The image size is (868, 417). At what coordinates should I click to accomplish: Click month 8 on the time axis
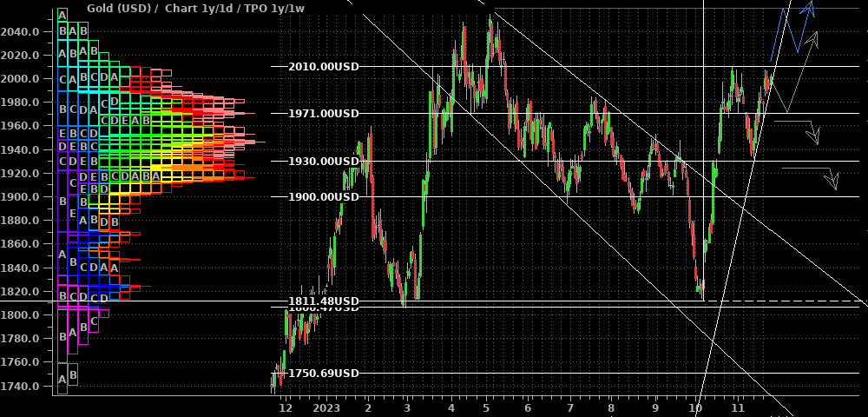611,408
